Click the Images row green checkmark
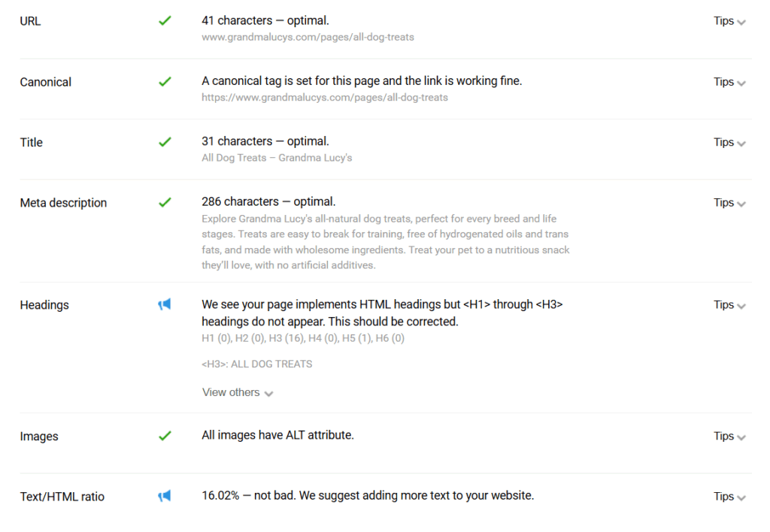 tap(165, 436)
